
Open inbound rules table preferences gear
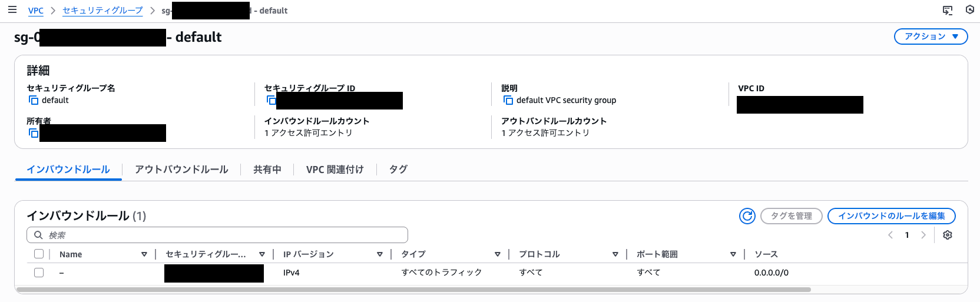tap(948, 235)
